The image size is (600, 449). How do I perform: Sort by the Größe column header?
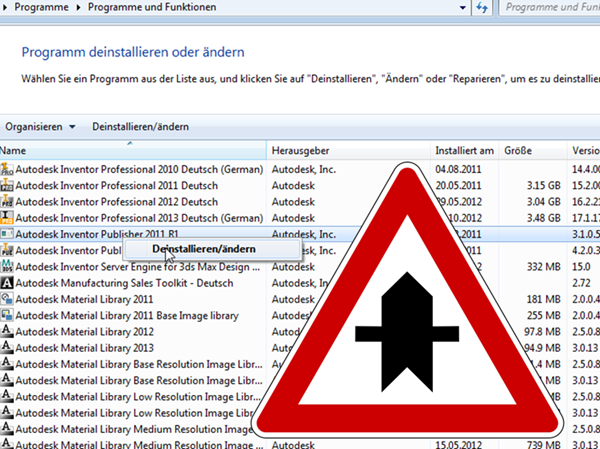tap(533, 150)
